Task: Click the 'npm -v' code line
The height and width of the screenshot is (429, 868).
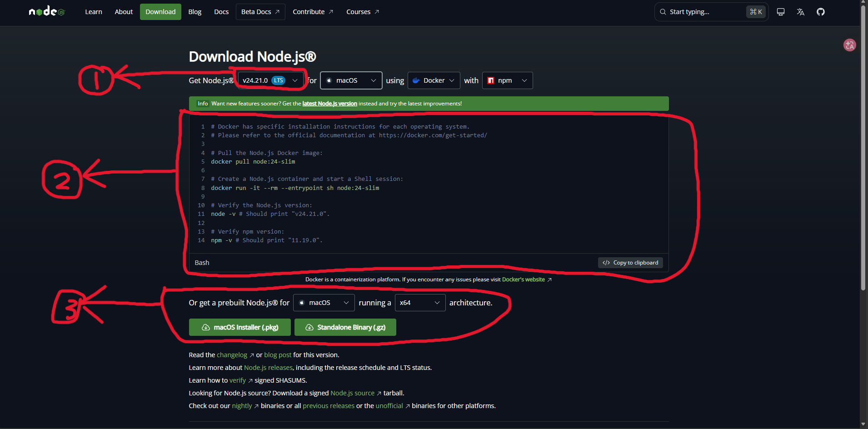Action: pos(267,240)
